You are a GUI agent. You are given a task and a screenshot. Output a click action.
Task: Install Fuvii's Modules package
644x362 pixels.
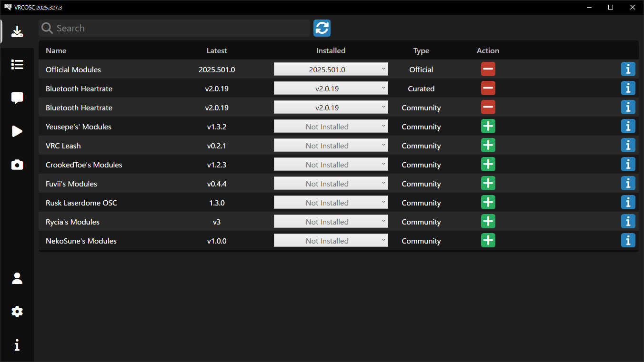pyautogui.click(x=488, y=183)
